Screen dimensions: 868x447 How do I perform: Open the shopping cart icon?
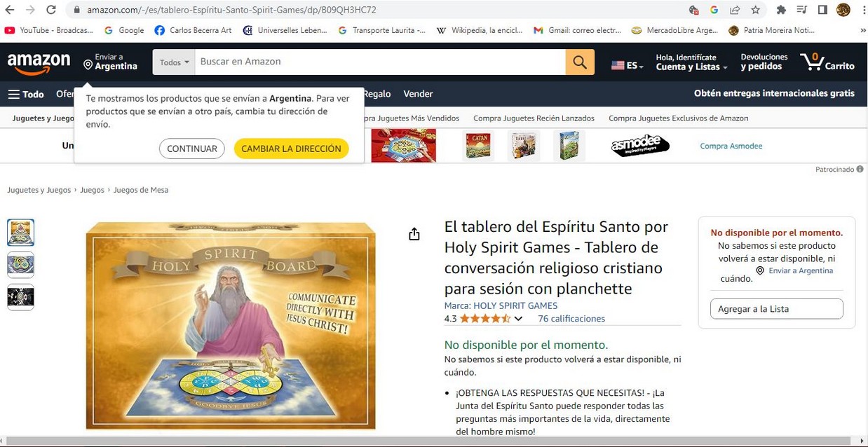pos(827,62)
